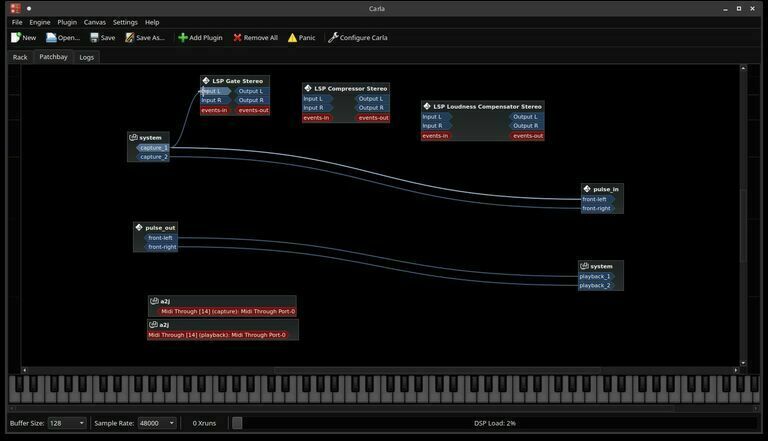Click the Open folder icon

(x=51, y=37)
